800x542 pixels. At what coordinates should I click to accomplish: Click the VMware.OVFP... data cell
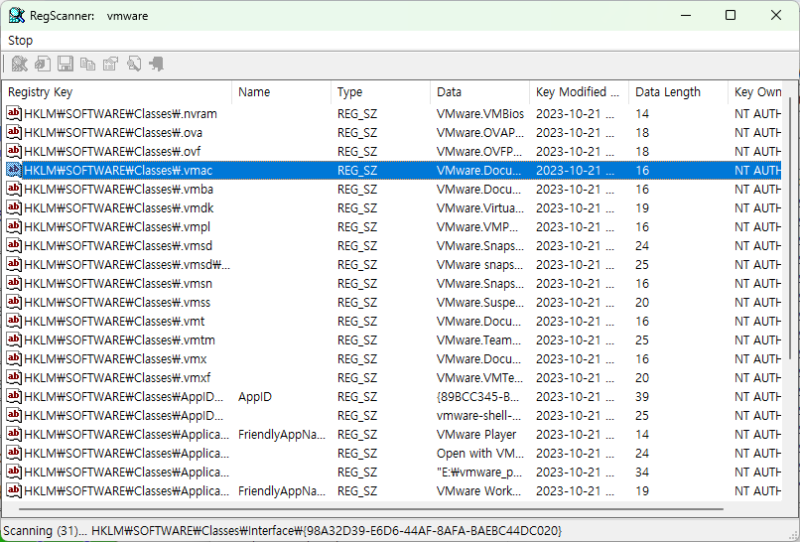point(479,151)
